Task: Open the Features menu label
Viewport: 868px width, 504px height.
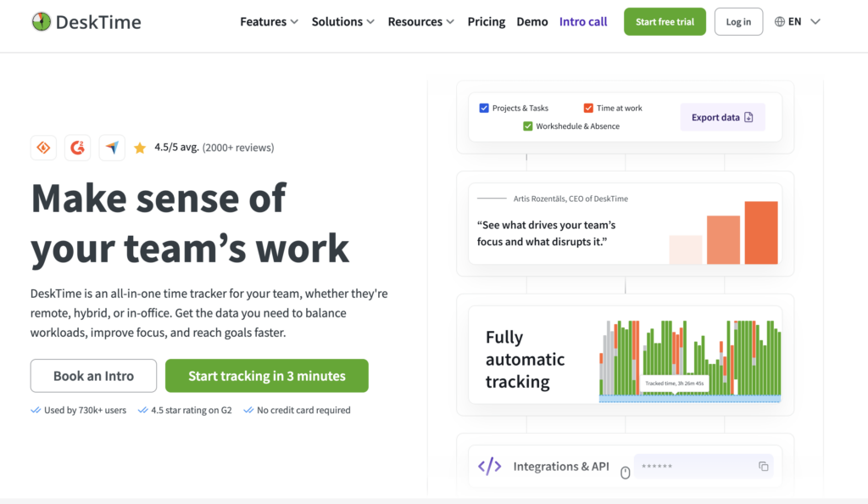Action: [263, 21]
